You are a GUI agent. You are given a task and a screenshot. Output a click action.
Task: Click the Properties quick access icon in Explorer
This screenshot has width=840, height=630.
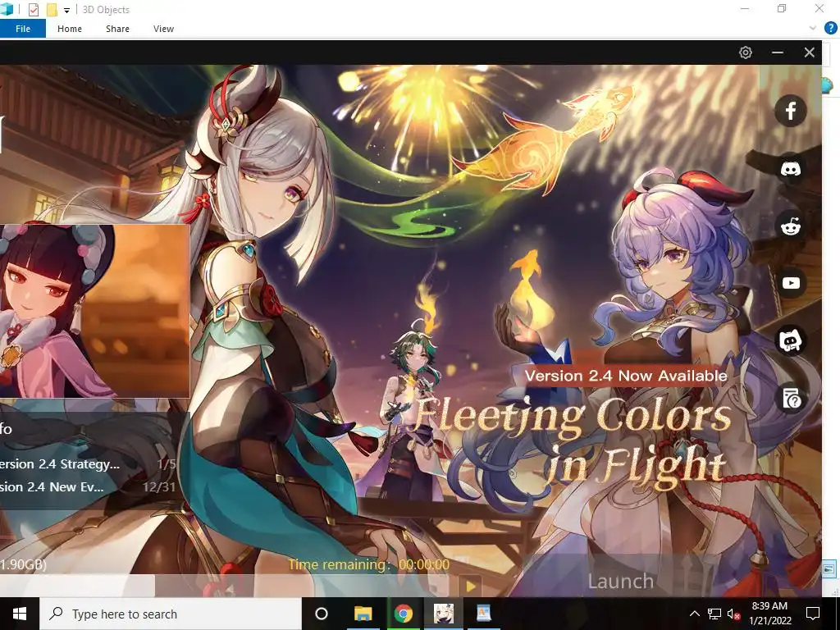tap(33, 10)
